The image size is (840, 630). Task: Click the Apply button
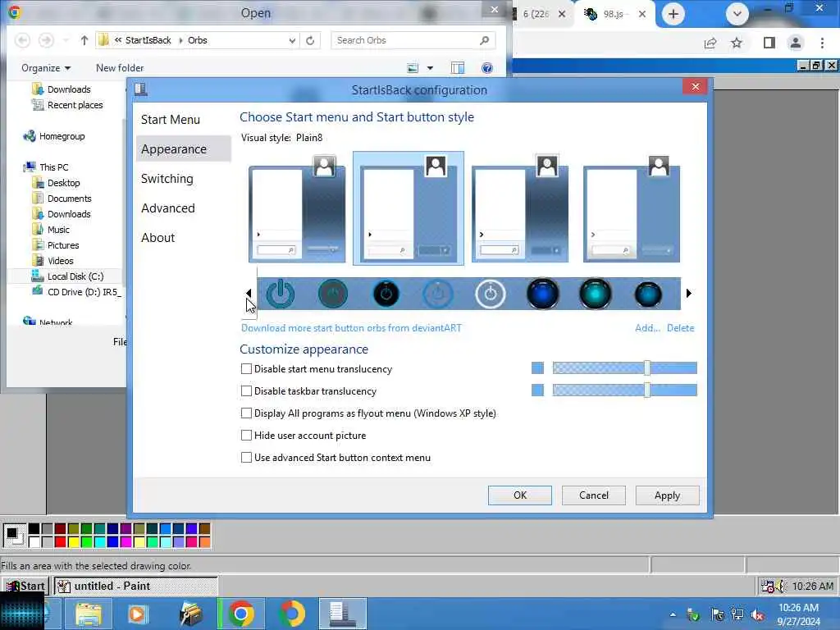click(667, 495)
